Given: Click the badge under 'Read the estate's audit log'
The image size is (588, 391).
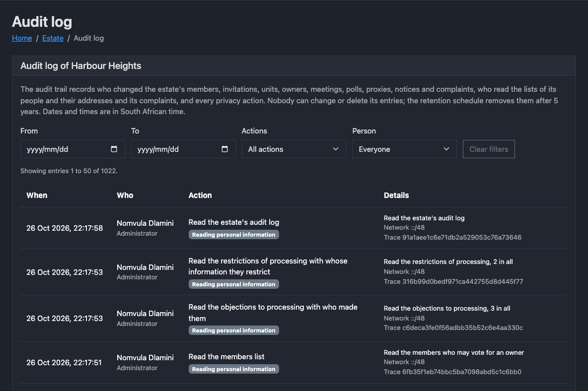Looking at the screenshot, I should pos(233,234).
